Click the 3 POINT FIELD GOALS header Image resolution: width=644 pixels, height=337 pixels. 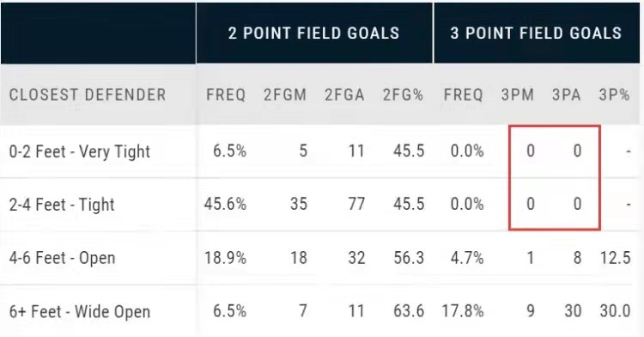pyautogui.click(x=536, y=34)
